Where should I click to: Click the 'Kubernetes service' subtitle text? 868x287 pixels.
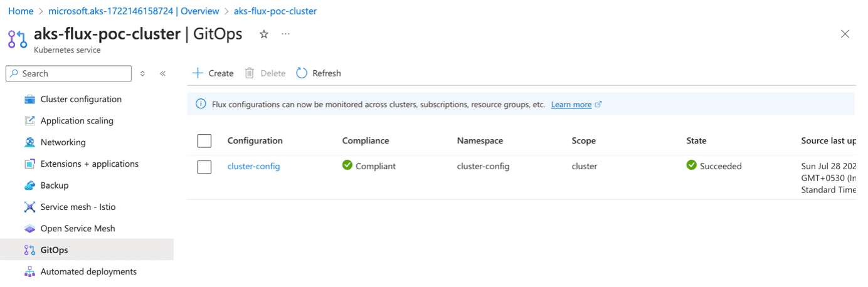click(x=67, y=50)
